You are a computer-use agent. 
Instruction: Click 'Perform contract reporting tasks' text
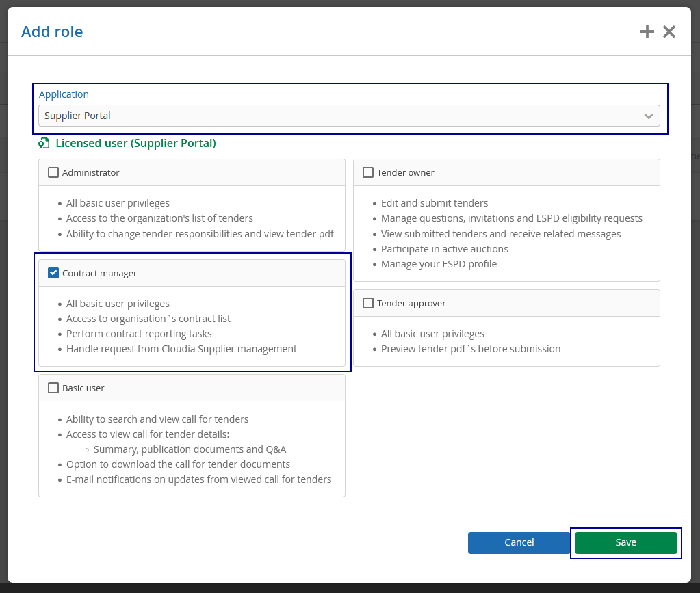pyautogui.click(x=139, y=334)
